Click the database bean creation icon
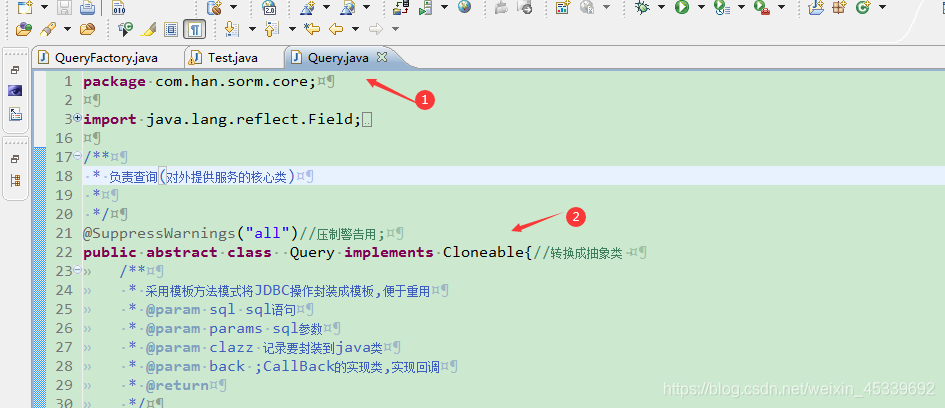This screenshot has height=408, width=945. click(214, 7)
